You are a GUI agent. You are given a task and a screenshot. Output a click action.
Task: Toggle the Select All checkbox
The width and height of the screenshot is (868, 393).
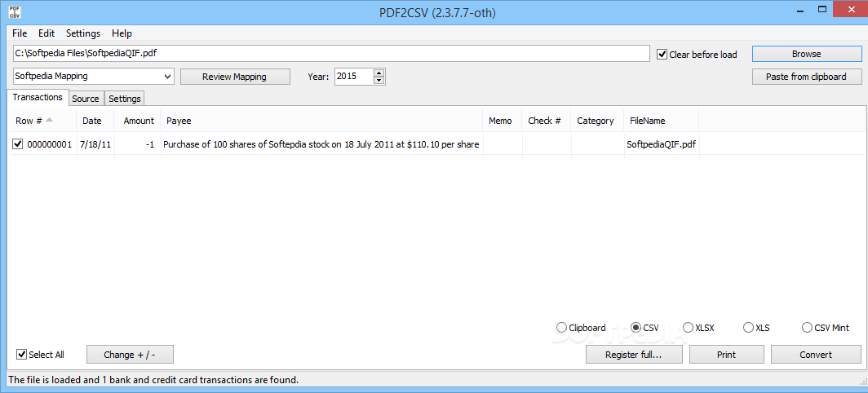click(x=21, y=354)
